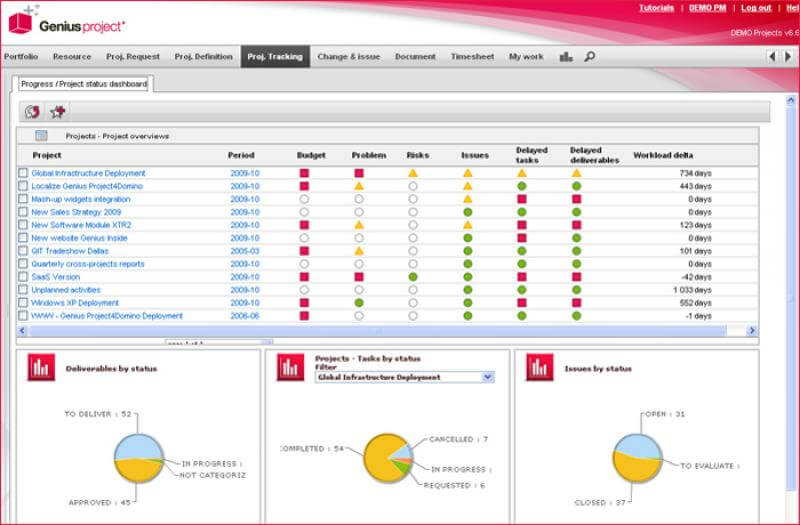Check the GIT Tradeshow Dallas checkbox

pos(23,251)
